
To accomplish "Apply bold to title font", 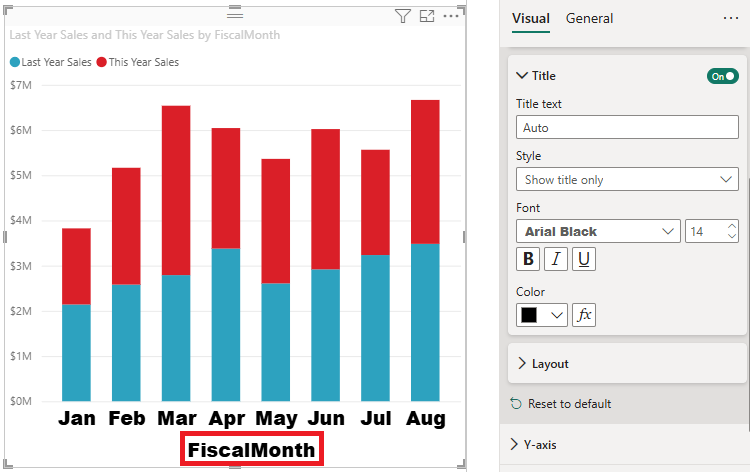I will (x=528, y=259).
